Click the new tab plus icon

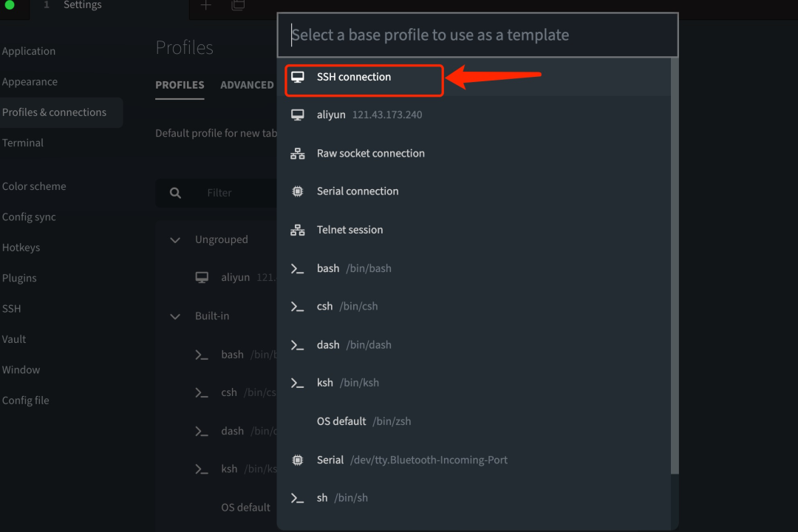(x=205, y=6)
